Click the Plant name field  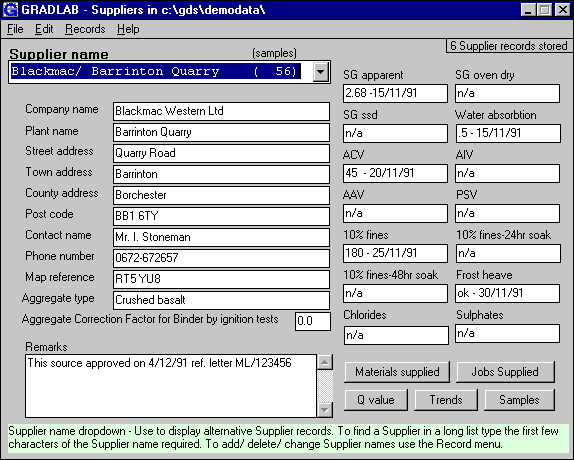[x=221, y=132]
